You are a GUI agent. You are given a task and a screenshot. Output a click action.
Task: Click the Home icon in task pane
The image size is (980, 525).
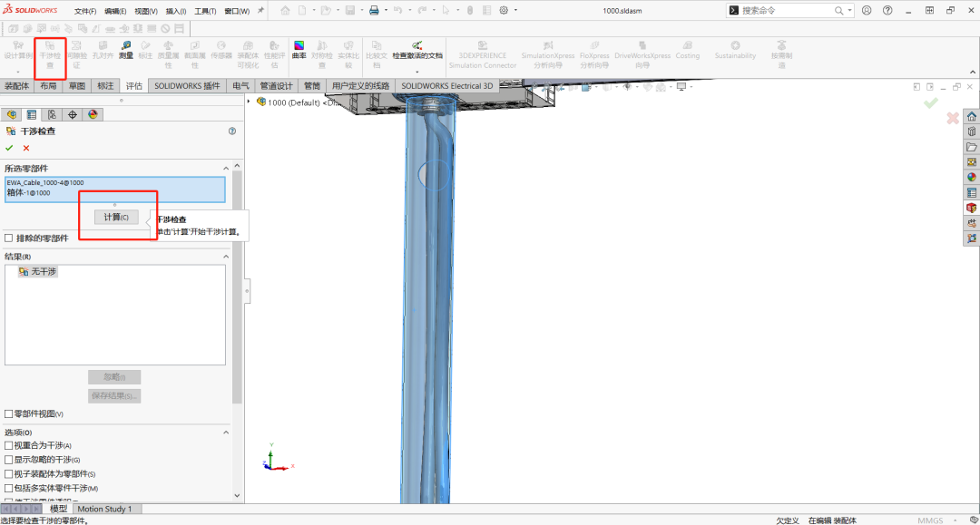click(971, 117)
